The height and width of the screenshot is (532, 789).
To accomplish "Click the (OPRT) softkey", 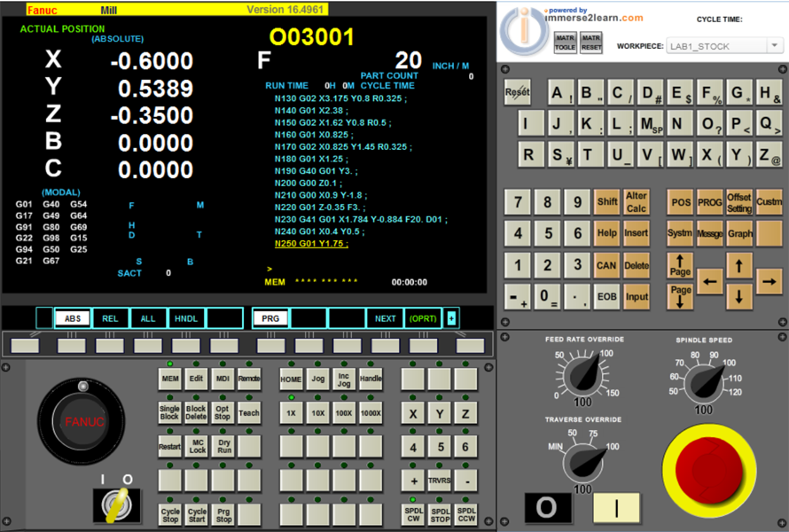I will pyautogui.click(x=423, y=318).
